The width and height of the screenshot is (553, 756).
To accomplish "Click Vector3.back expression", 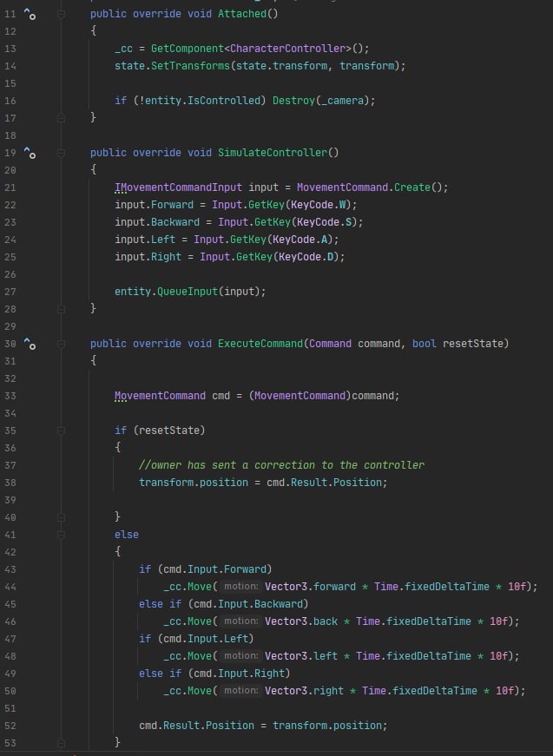I will coord(301,621).
